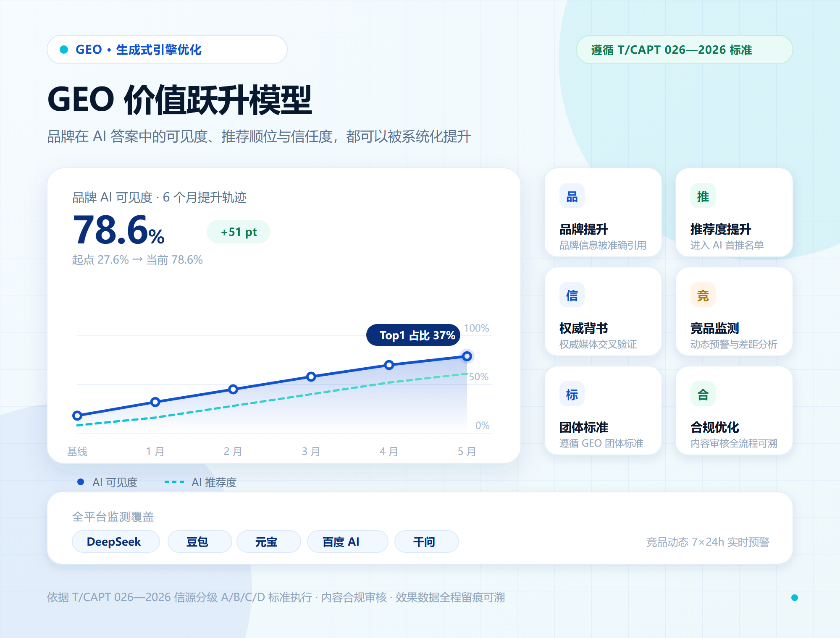Select the 元宝 platform chip
The width and height of the screenshot is (840, 638).
pyautogui.click(x=269, y=541)
